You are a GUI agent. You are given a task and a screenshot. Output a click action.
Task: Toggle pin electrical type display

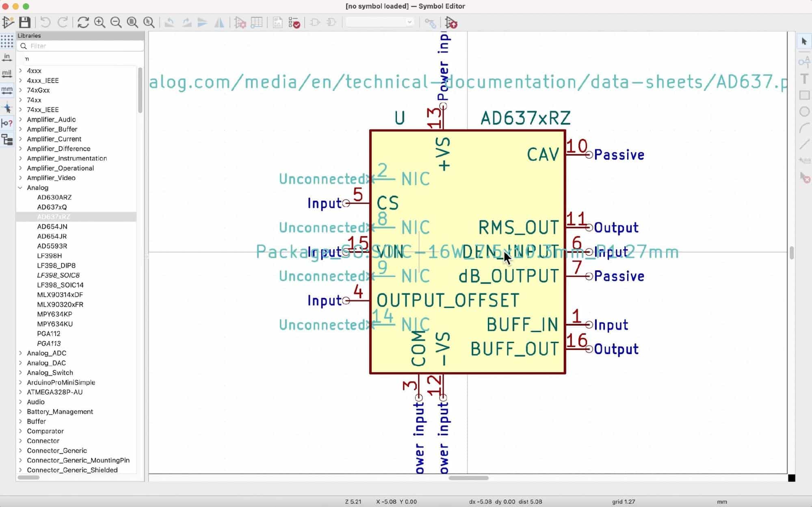(7, 123)
